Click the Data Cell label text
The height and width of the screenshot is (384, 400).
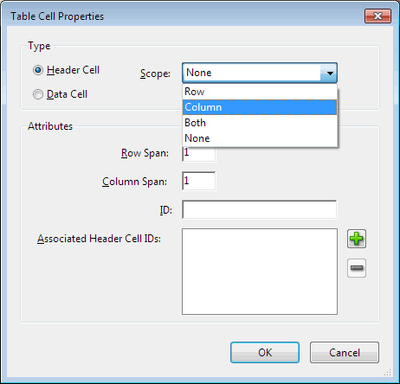coord(67,94)
